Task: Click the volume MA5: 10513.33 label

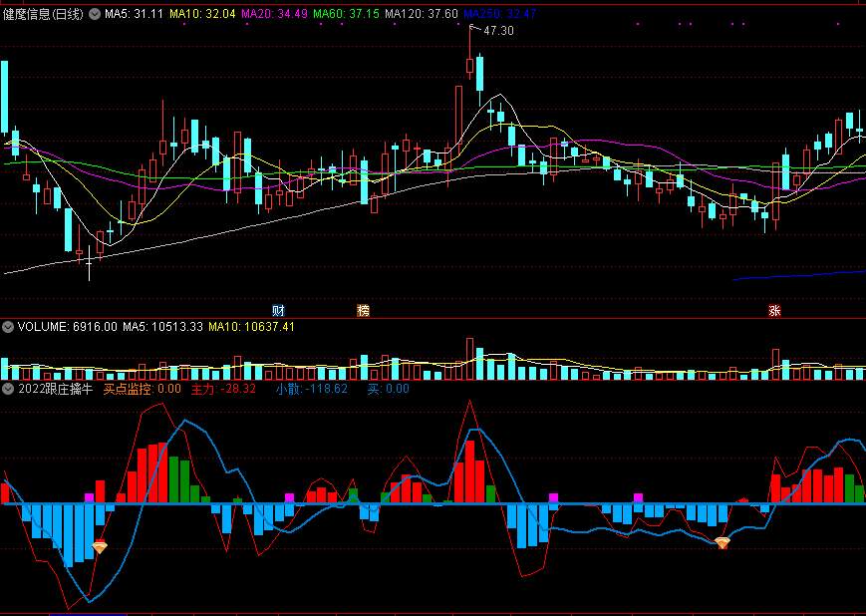Action: tap(162, 327)
